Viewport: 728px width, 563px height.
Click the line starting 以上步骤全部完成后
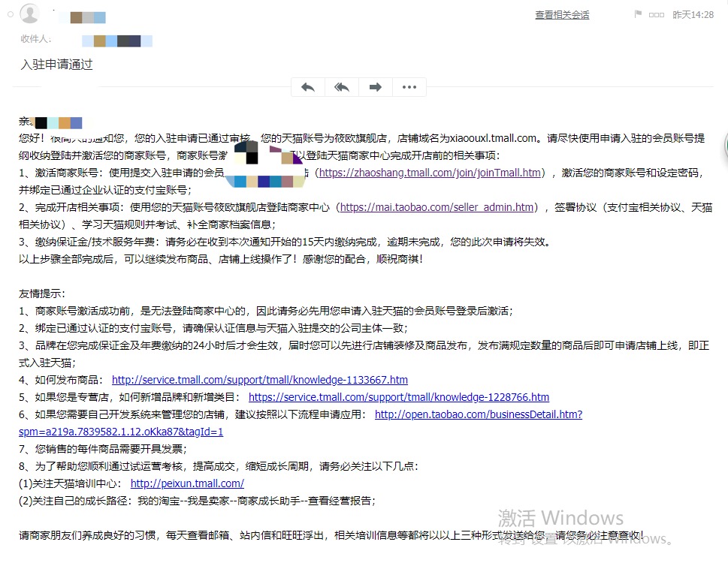coord(221,259)
